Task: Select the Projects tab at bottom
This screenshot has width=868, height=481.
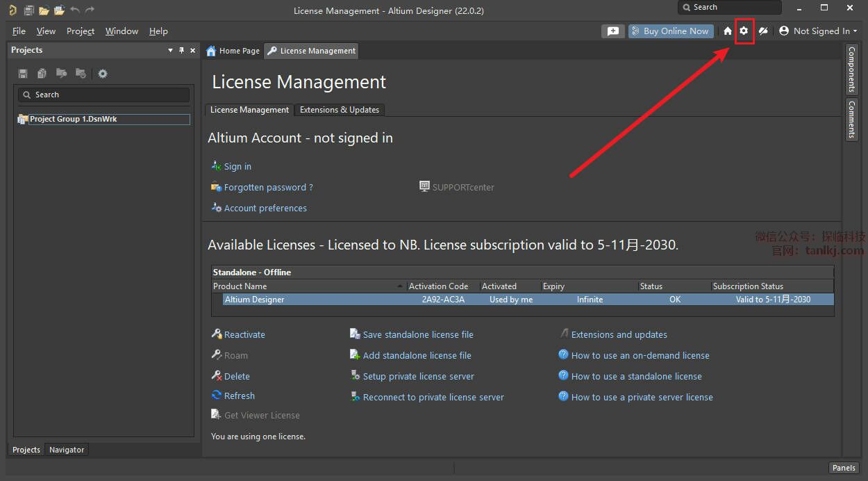Action: (x=26, y=450)
